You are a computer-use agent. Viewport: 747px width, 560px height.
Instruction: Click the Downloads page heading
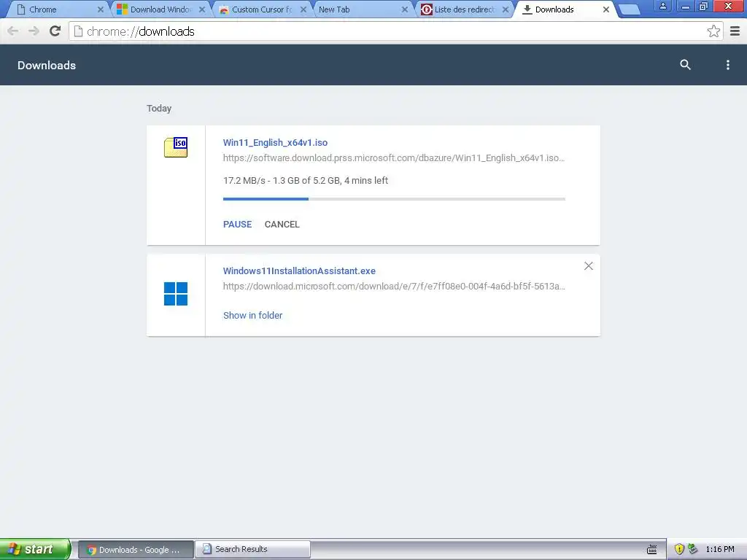tap(47, 65)
